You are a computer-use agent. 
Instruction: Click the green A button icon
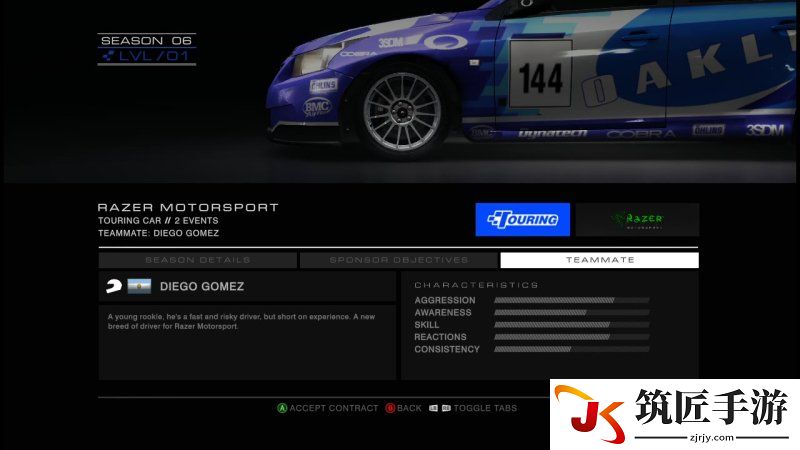pyautogui.click(x=282, y=408)
